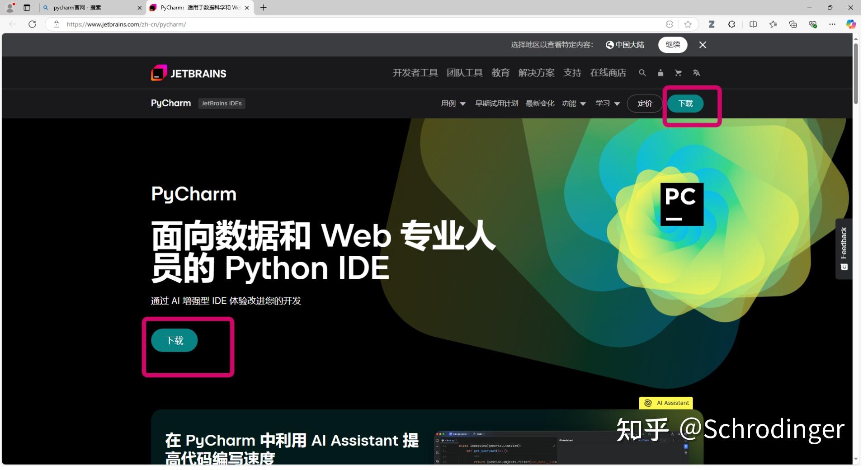The height and width of the screenshot is (470, 868).
Task: Expand the 学习 dropdown
Action: [x=608, y=103]
